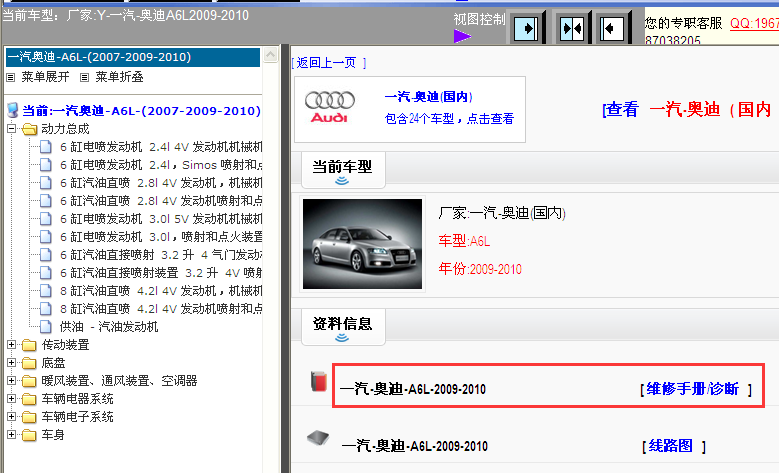The height and width of the screenshot is (473, 779).
Task: Click 一汽-奥迪-A6L-2009-2010 repair manual entry text
Action: [x=413, y=389]
